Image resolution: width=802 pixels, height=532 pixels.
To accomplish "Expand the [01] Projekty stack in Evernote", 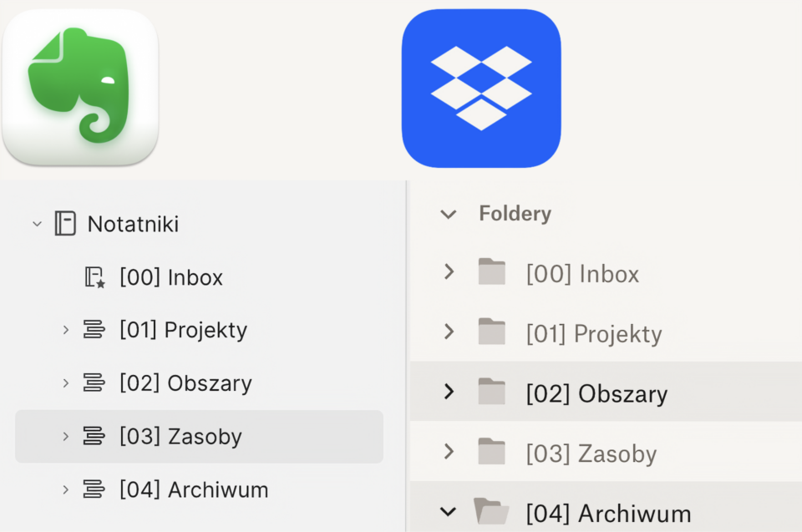I will pos(66,330).
